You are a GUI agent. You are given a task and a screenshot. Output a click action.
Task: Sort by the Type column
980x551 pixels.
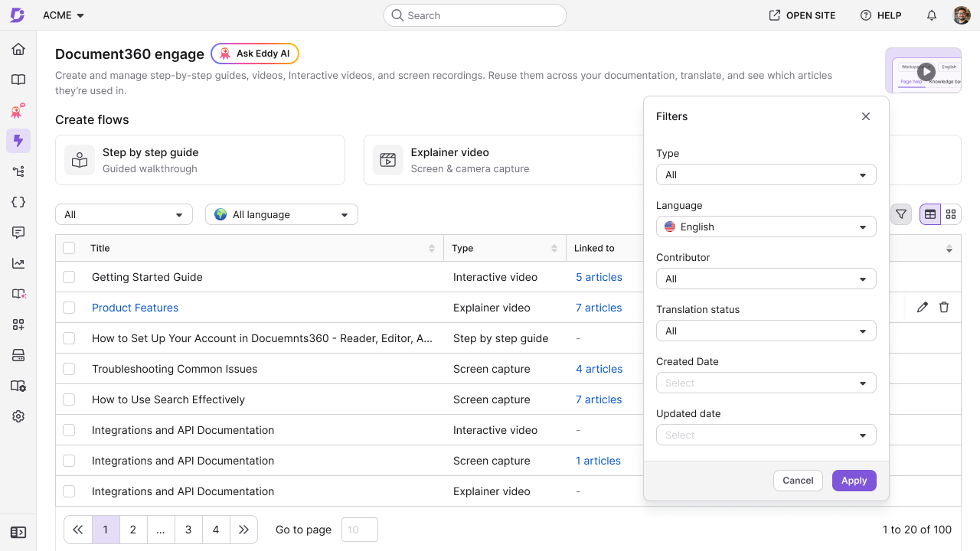coord(554,248)
